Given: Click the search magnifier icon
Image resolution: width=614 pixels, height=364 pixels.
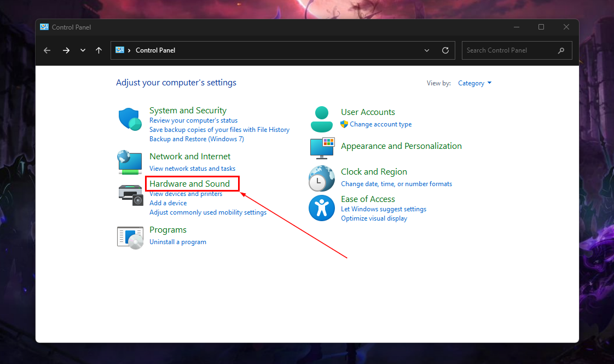Looking at the screenshot, I should click(x=561, y=50).
